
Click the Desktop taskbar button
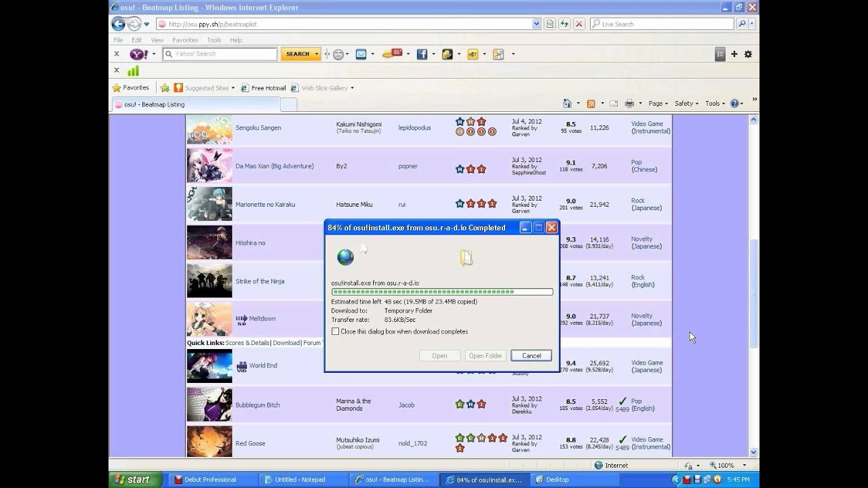(574, 480)
